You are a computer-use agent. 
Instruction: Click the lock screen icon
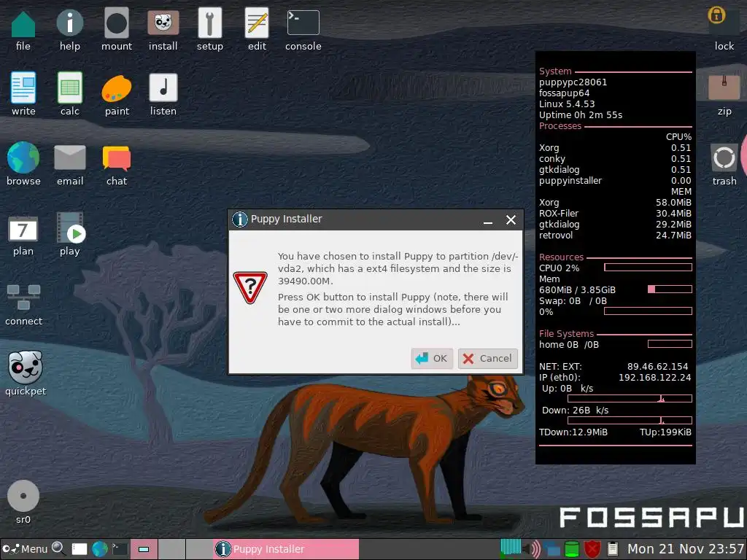[x=716, y=16]
